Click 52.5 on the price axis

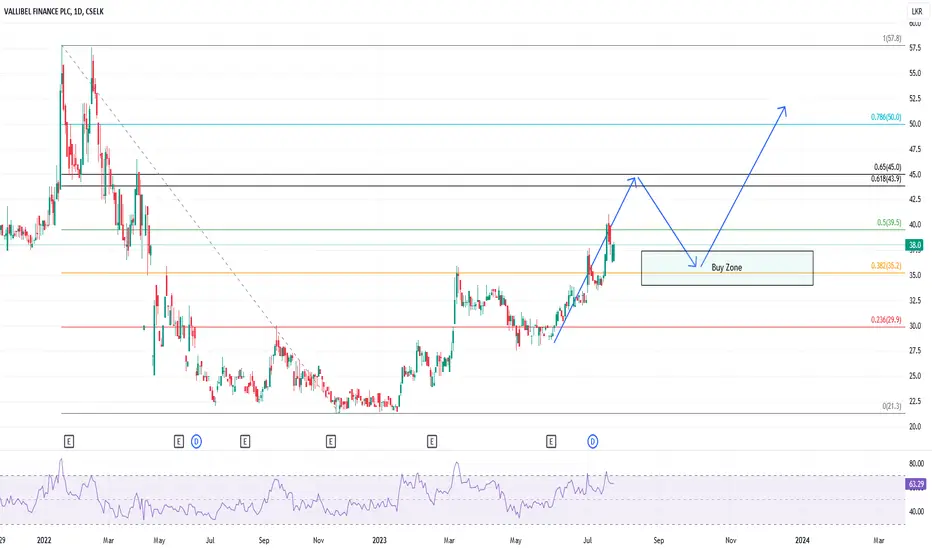pos(915,99)
